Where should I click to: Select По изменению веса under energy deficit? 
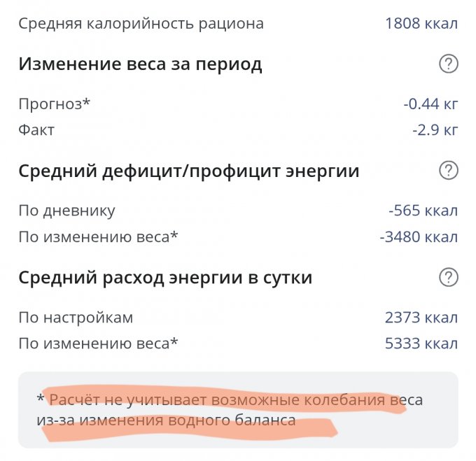98,237
